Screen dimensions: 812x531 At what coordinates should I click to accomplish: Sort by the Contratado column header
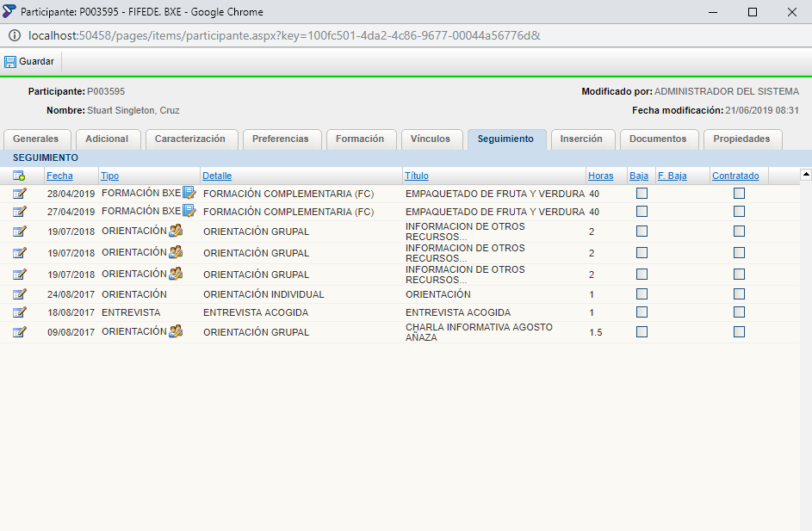[735, 176]
